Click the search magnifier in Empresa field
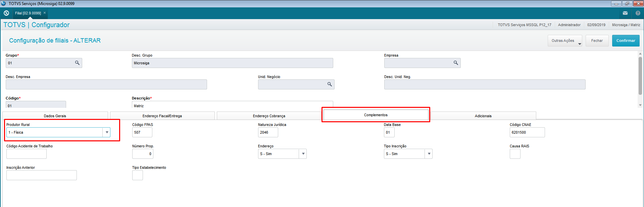The image size is (644, 207). pos(456,63)
